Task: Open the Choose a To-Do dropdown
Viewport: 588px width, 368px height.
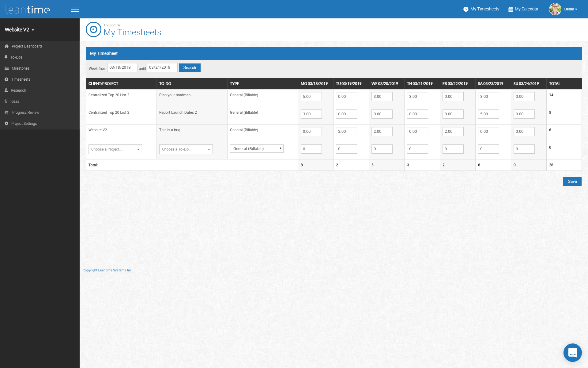Action: click(186, 149)
